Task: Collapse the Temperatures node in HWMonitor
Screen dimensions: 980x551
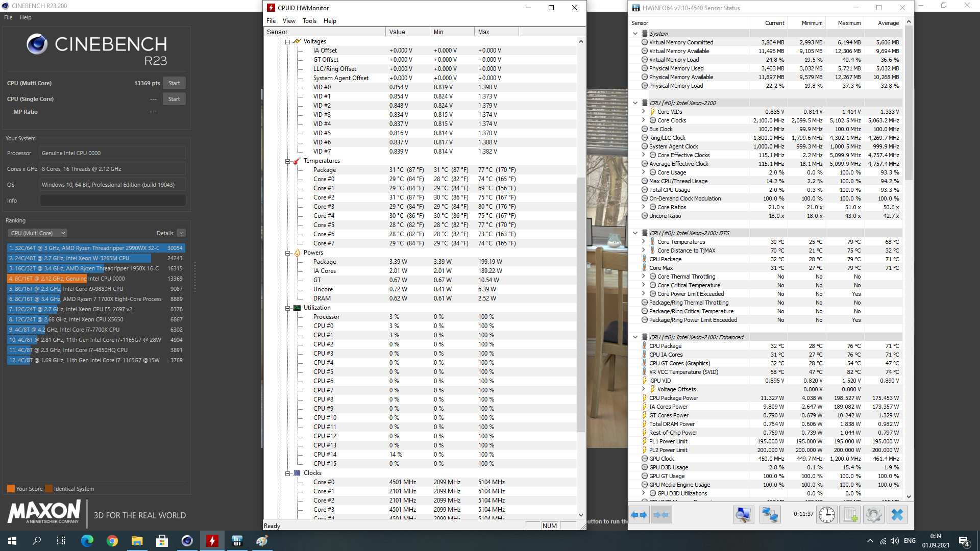Action: (x=287, y=161)
